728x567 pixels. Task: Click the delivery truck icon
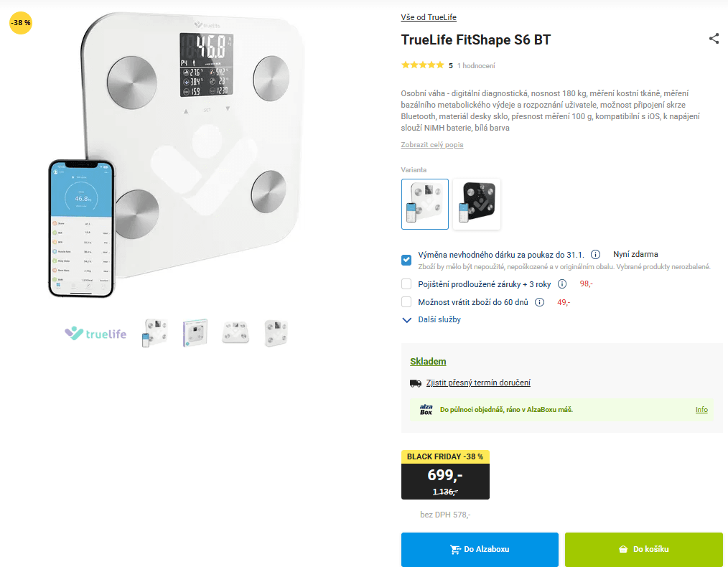tap(415, 383)
